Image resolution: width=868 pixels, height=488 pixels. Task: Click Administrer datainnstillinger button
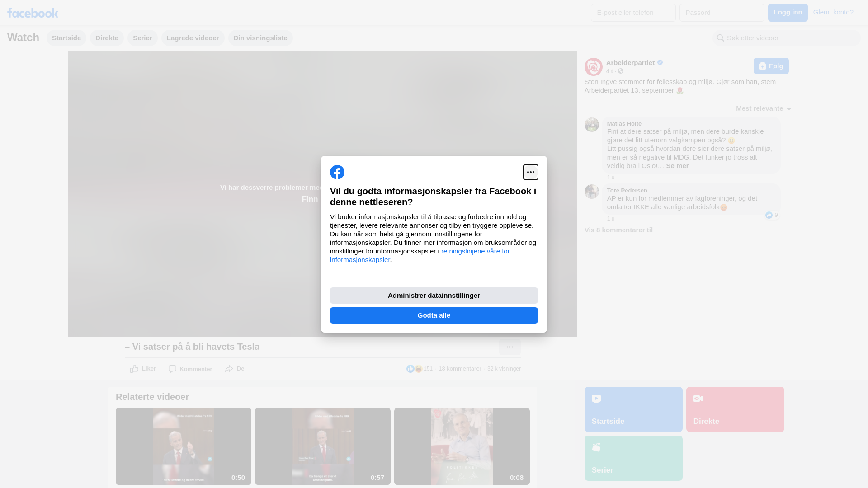(x=434, y=296)
